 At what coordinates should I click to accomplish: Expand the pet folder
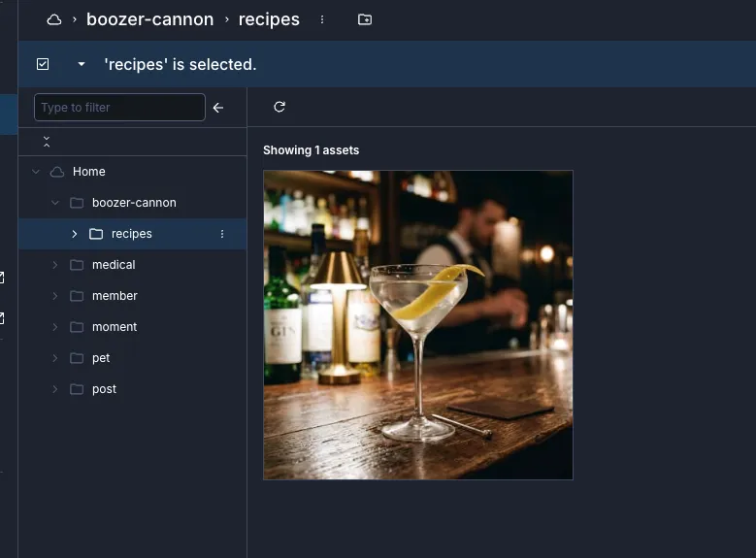[55, 358]
